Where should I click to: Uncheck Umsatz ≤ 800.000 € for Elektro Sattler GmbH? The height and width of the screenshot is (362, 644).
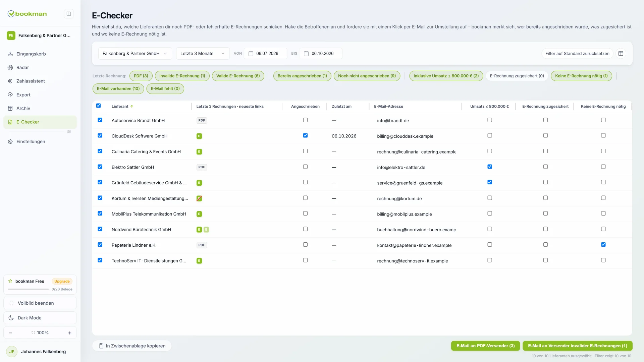tap(490, 167)
